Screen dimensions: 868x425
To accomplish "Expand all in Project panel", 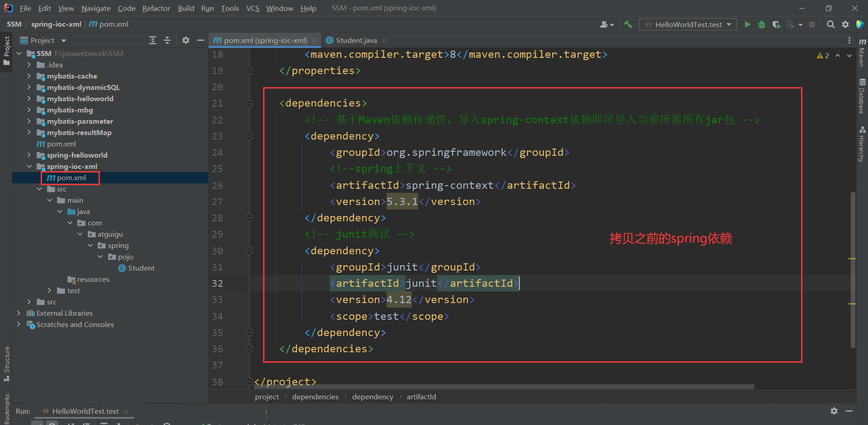I will click(153, 40).
